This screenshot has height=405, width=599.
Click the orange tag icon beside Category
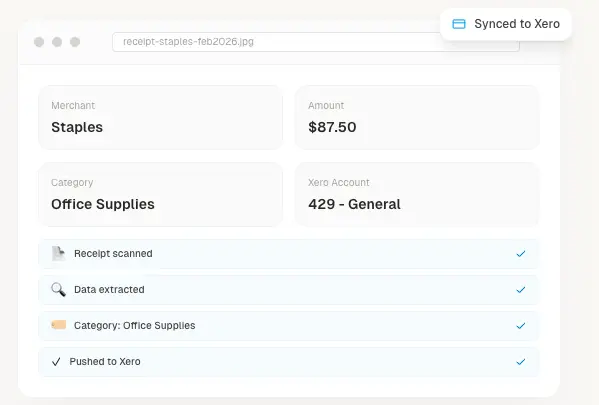[59, 325]
